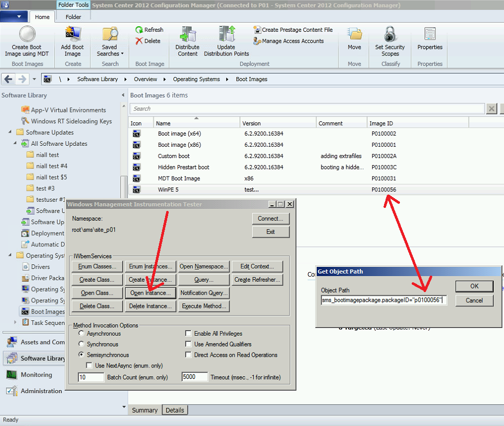Click the Refresh ribbon icon
This screenshot has height=426, width=504.
[139, 30]
